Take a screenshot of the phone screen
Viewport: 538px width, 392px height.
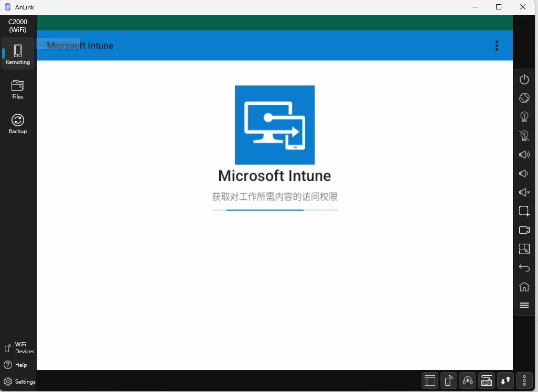click(x=524, y=211)
